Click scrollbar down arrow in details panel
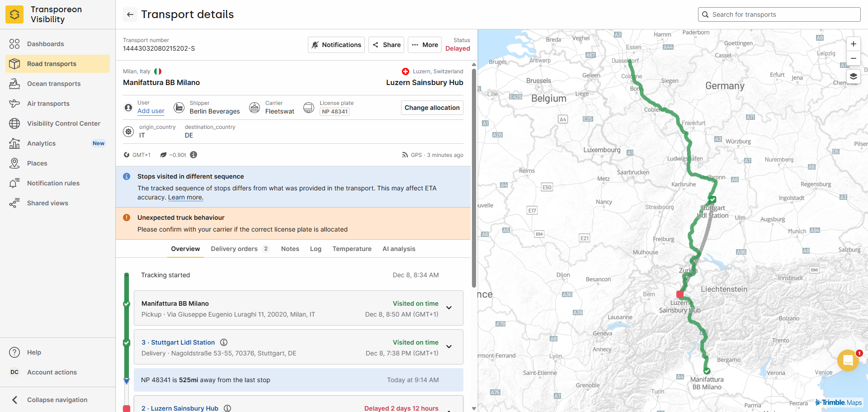Viewport: 868px width, 412px height. (x=474, y=408)
